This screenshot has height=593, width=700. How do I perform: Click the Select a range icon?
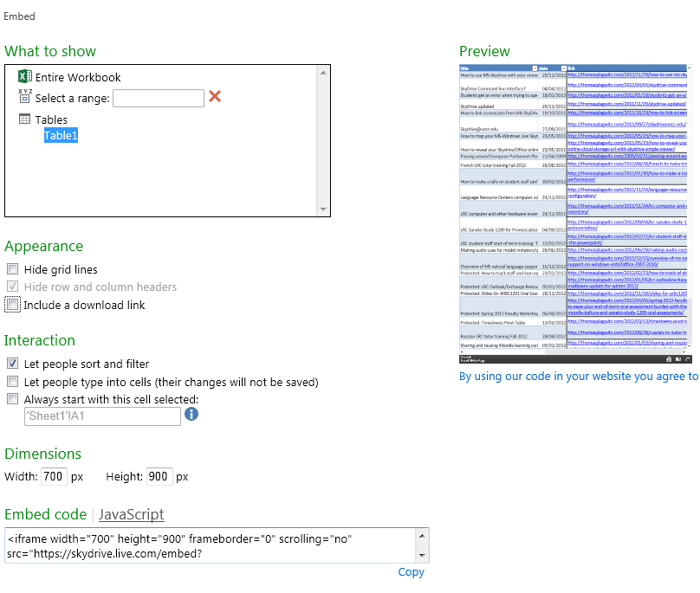(x=25, y=97)
